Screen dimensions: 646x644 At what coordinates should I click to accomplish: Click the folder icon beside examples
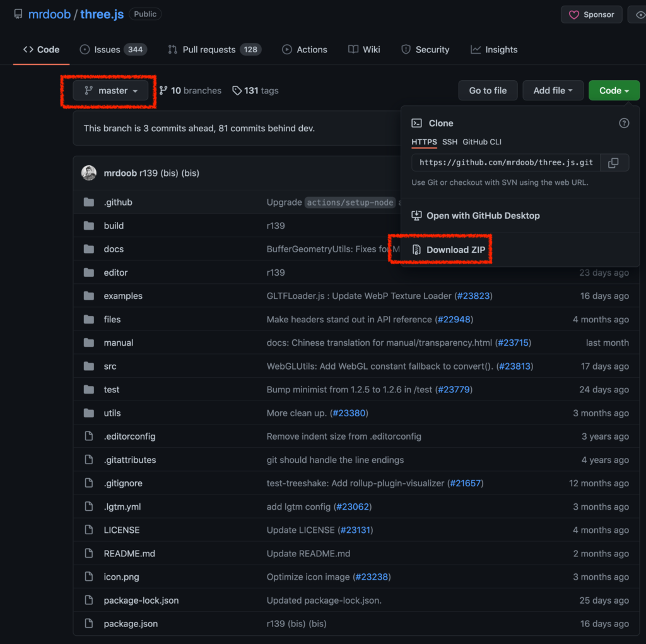coord(89,296)
